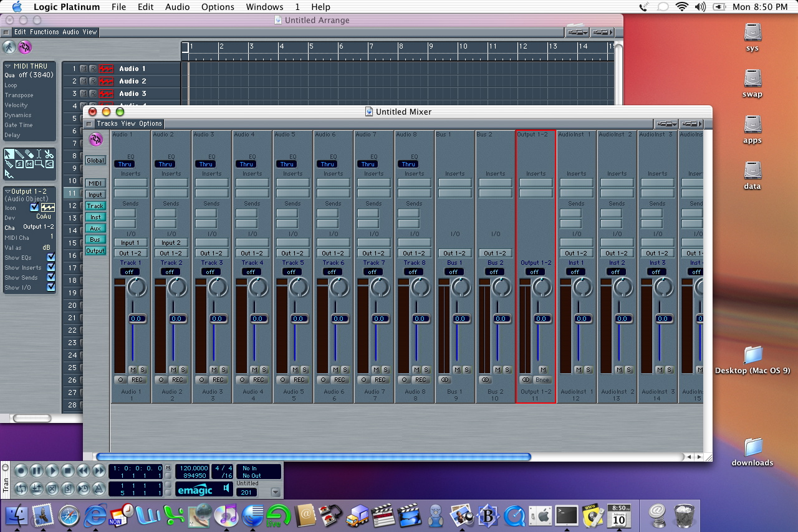The width and height of the screenshot is (798, 532).
Task: Open the Out 1-2 output menu on Audio 1
Action: (130, 253)
